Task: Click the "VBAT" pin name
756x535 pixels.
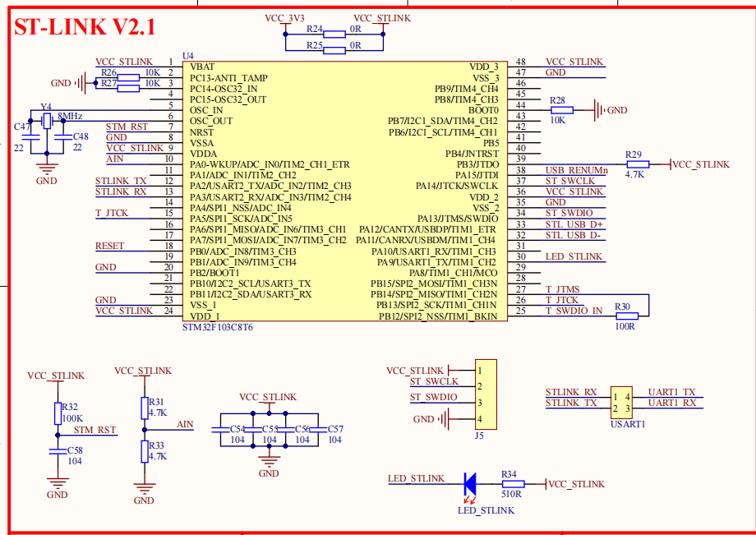Action: 202,67
